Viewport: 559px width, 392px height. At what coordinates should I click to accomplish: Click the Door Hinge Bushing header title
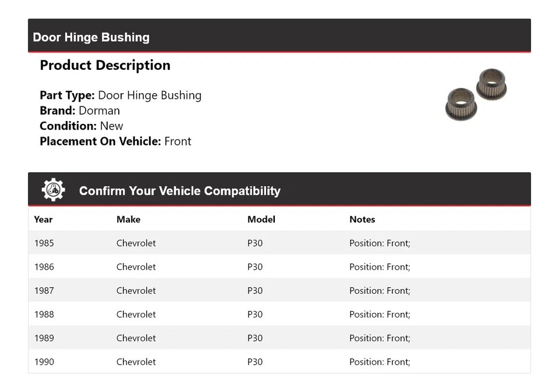click(91, 37)
